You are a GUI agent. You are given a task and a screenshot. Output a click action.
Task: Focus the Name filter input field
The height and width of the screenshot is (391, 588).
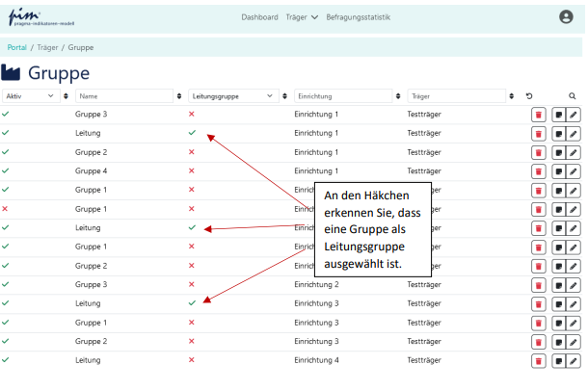pyautogui.click(x=124, y=96)
